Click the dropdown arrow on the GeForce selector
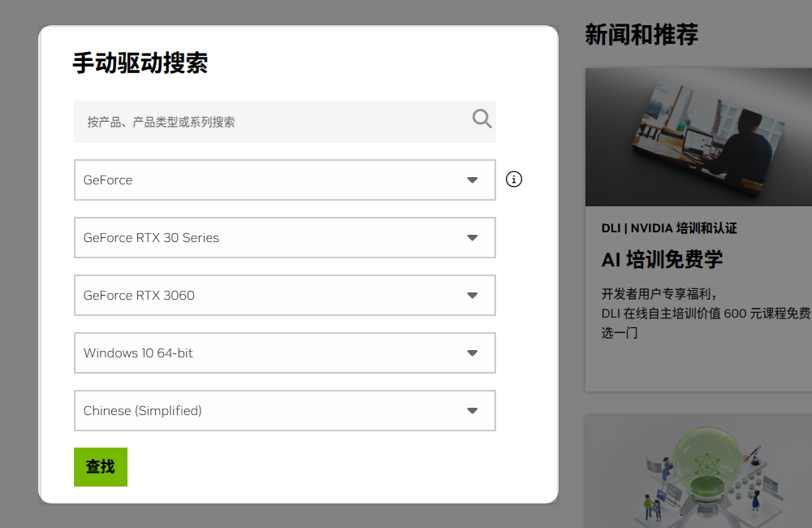Image resolution: width=812 pixels, height=528 pixels. click(x=472, y=180)
